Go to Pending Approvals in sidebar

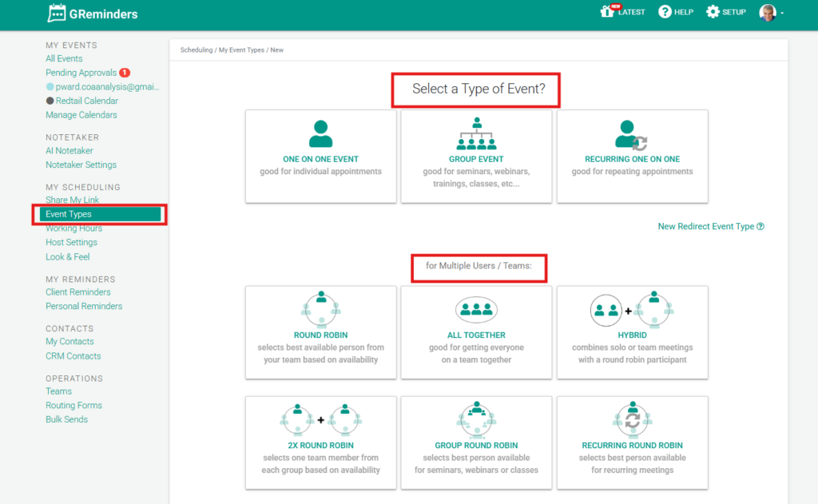coord(81,73)
